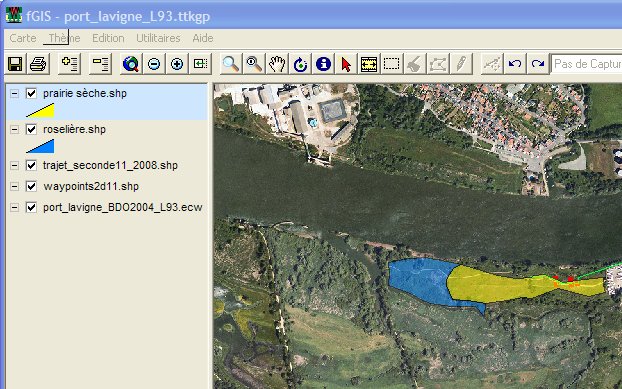622x389 pixels.
Task: Click the fixed zoom in plus circle icon
Action: pyautogui.click(x=177, y=64)
